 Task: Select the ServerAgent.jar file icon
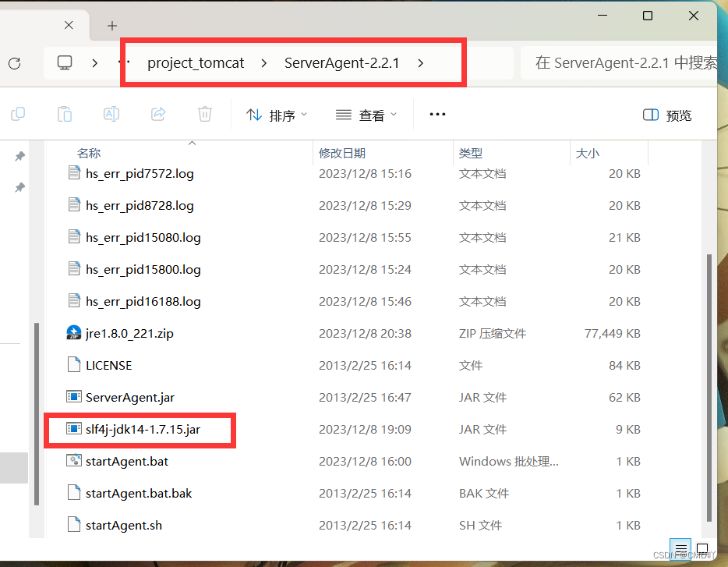75,397
